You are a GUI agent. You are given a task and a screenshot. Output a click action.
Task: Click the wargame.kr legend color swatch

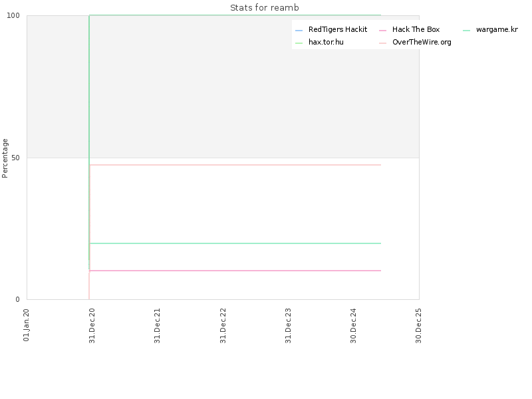tap(467, 31)
